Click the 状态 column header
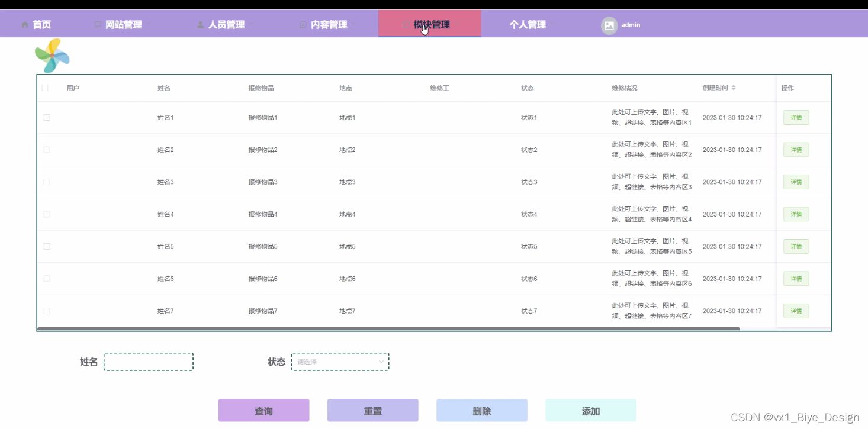The height and width of the screenshot is (429, 868). (x=528, y=88)
